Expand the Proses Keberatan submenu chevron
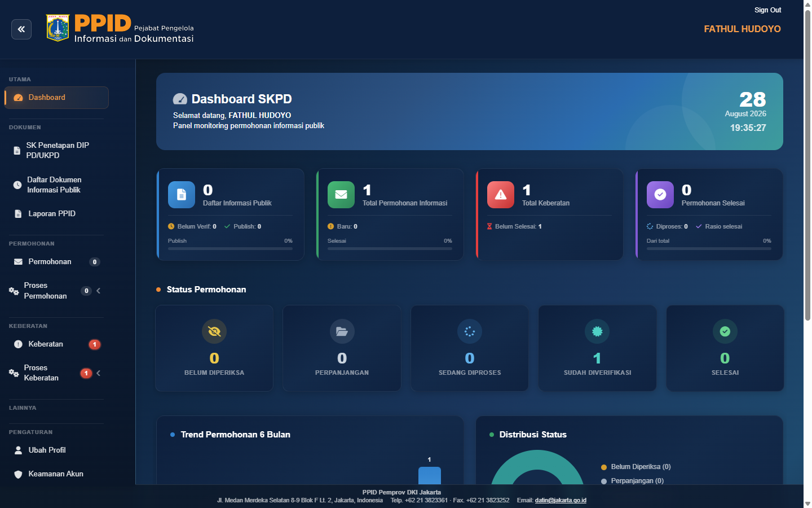 (x=98, y=373)
